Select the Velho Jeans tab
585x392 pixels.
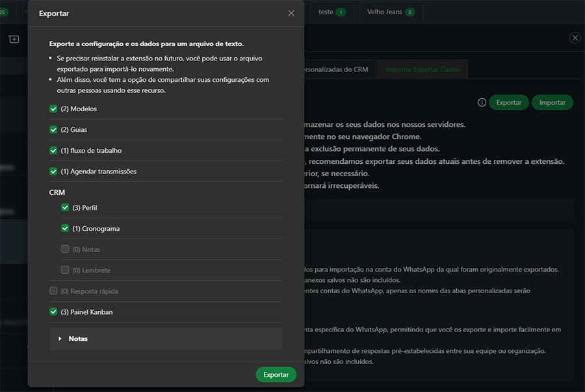coord(391,12)
